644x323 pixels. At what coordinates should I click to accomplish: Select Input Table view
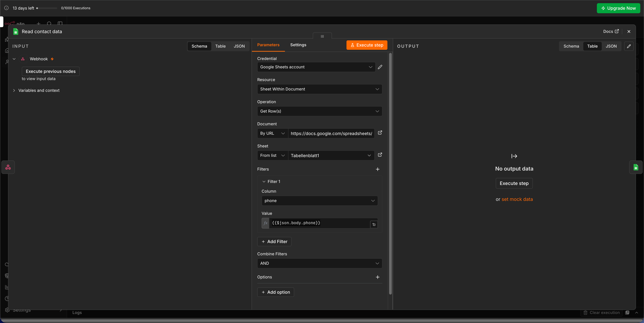tap(220, 46)
